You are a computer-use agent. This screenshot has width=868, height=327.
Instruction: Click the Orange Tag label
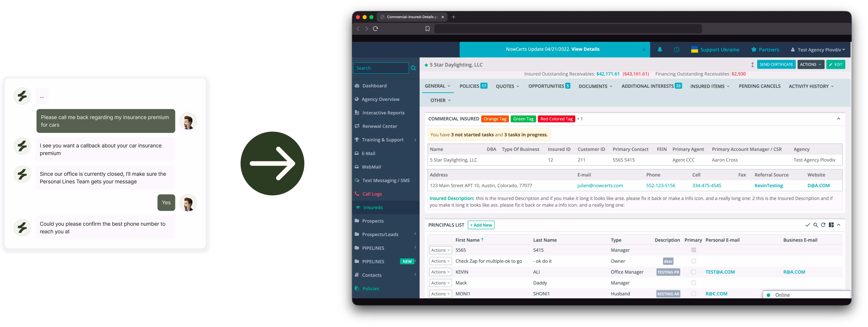pyautogui.click(x=495, y=119)
